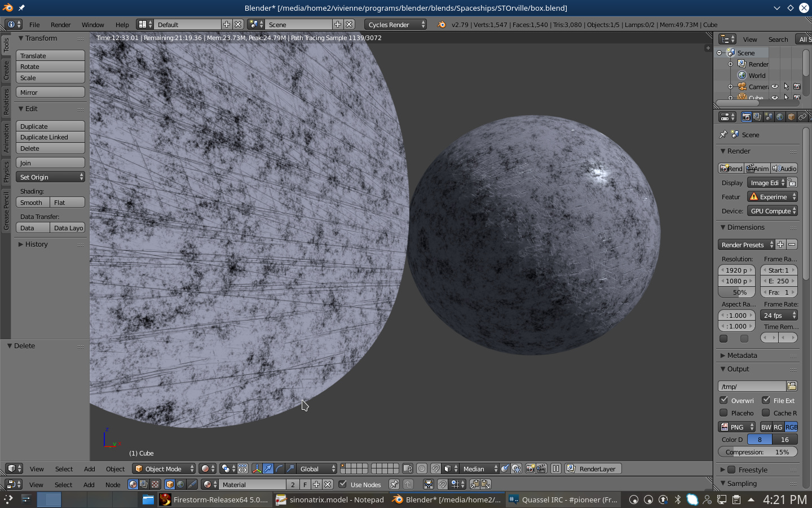Click the OpenGL render animation clapper icon
The image size is (812, 508).
[541, 468]
